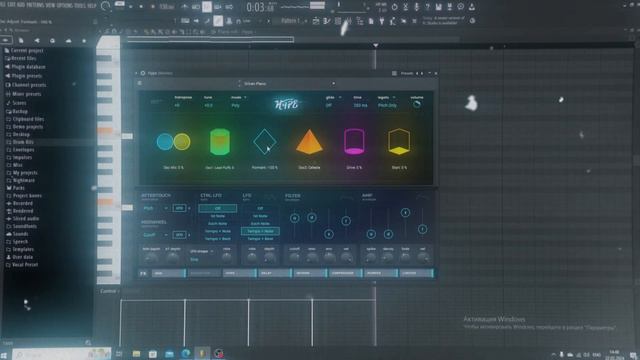Select LFO Off option

click(x=260, y=208)
